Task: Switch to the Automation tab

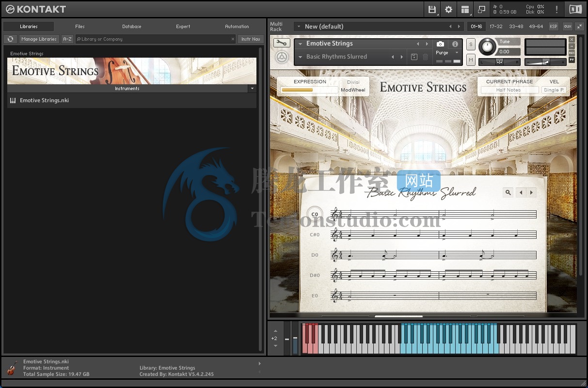Action: [x=237, y=27]
